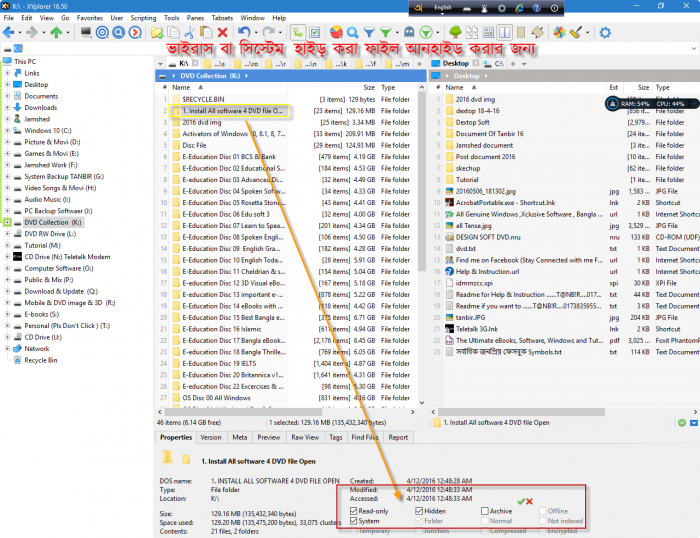The image size is (700, 538).
Task: Click the pie chart icon in toolbar
Action: [337, 32]
